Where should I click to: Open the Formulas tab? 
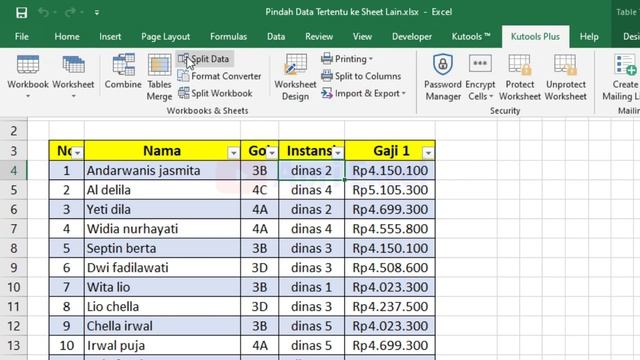(x=229, y=36)
